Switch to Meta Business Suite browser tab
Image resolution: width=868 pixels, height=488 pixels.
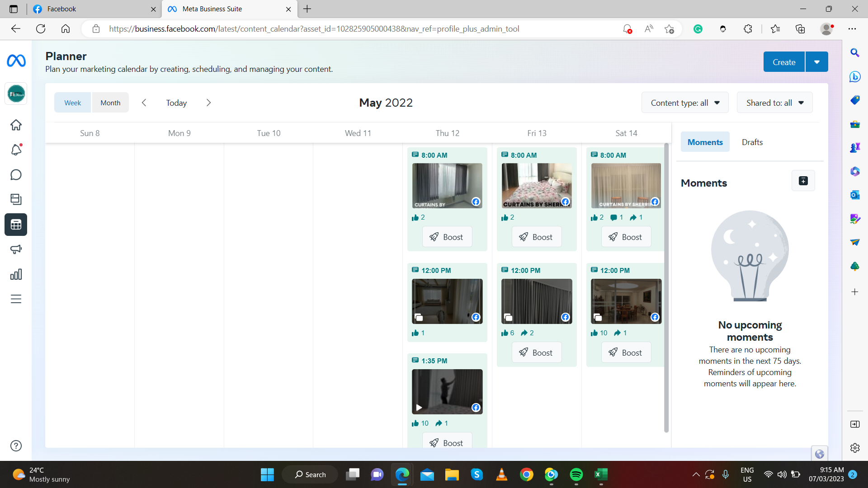[x=230, y=9]
